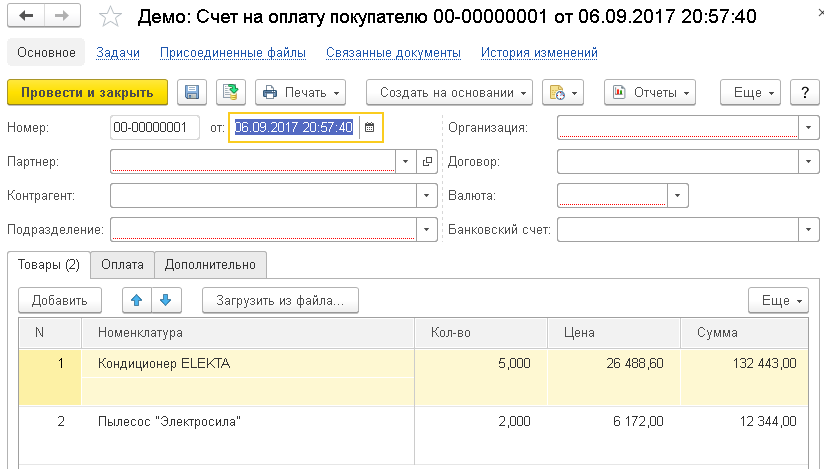Viewport: 824px width, 469px height.
Task: Open calendar picker beside the date field
Action: tap(369, 127)
